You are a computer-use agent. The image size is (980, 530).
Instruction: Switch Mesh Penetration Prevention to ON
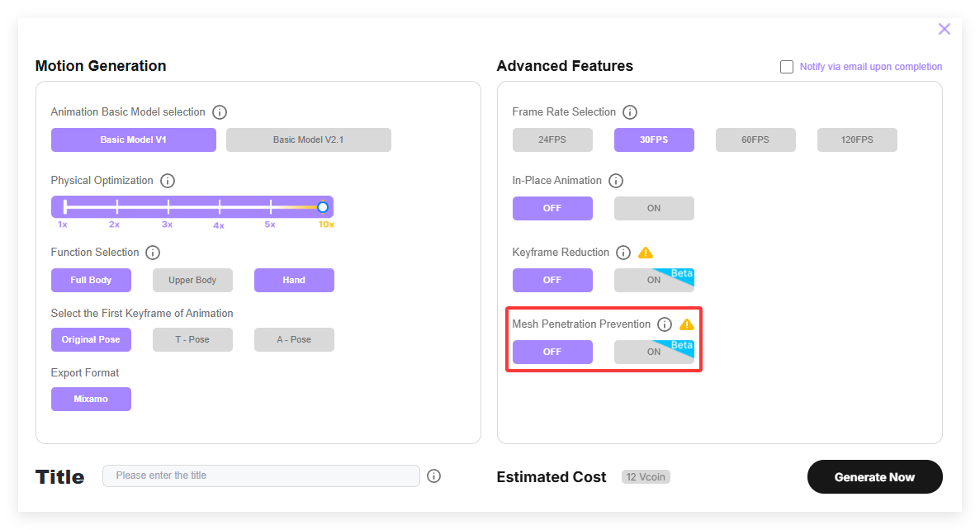[654, 352]
